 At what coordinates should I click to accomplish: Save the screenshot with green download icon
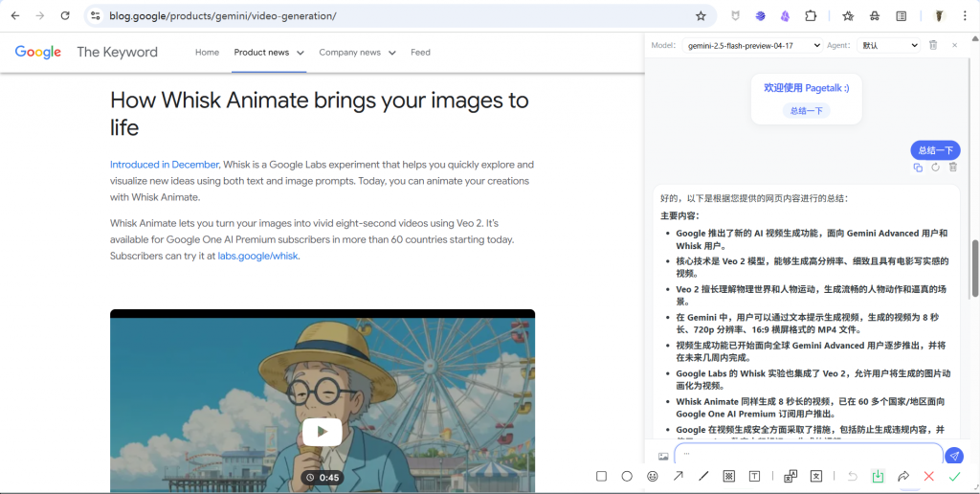(x=879, y=477)
